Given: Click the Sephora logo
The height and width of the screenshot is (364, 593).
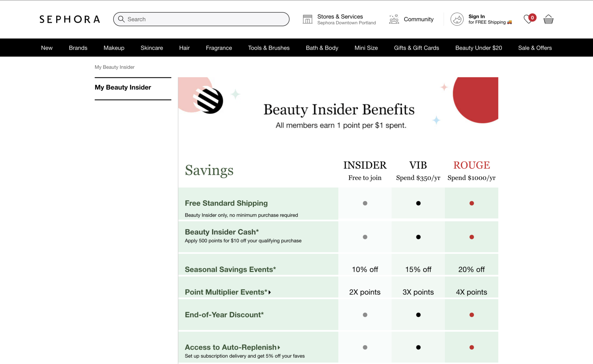Looking at the screenshot, I should coord(70,19).
